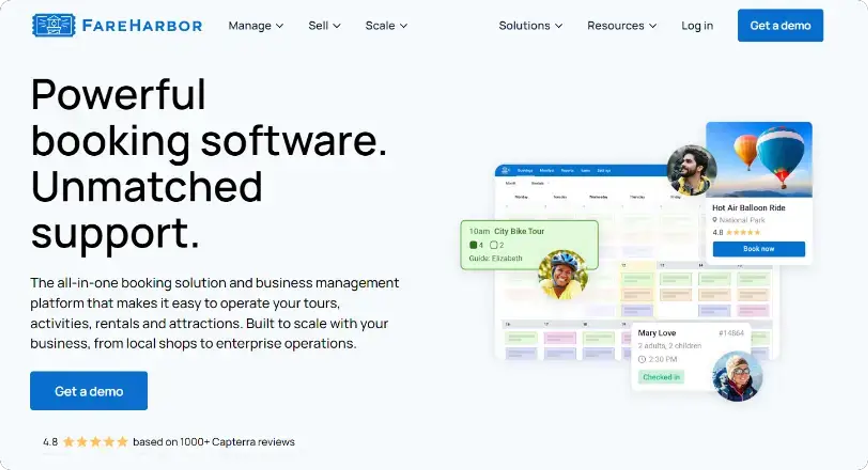Open the Resources menu

(622, 26)
